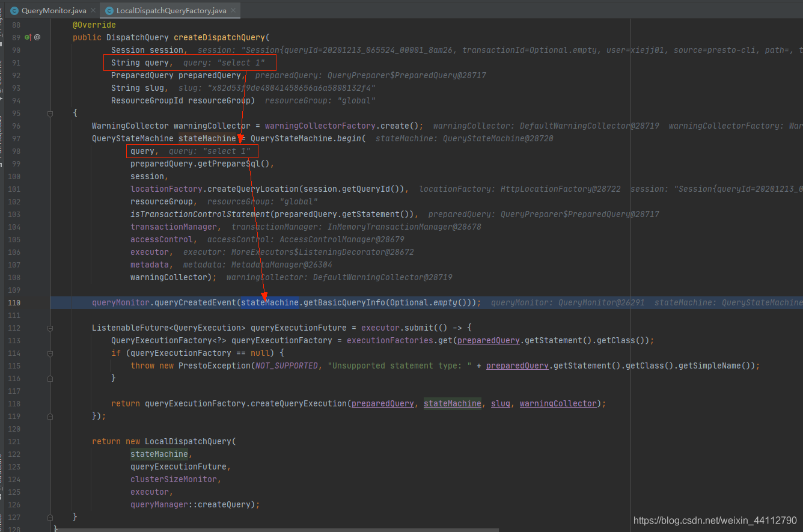The height and width of the screenshot is (532, 803).
Task: Click createQueryExecution method on line 118
Action: (299, 403)
